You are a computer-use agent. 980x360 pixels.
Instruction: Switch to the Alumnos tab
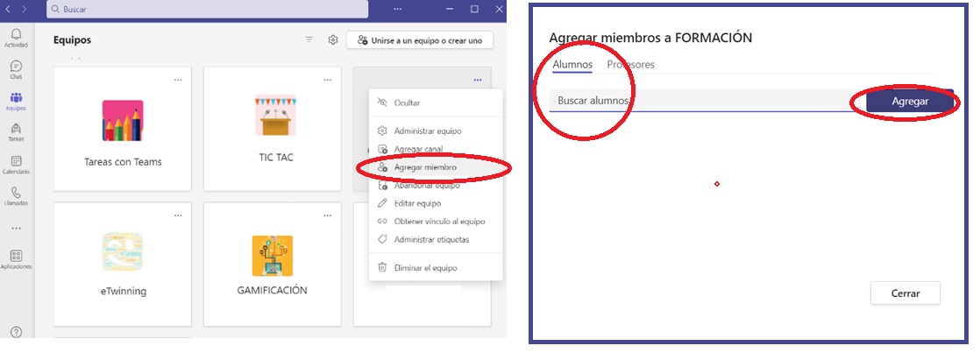point(572,64)
